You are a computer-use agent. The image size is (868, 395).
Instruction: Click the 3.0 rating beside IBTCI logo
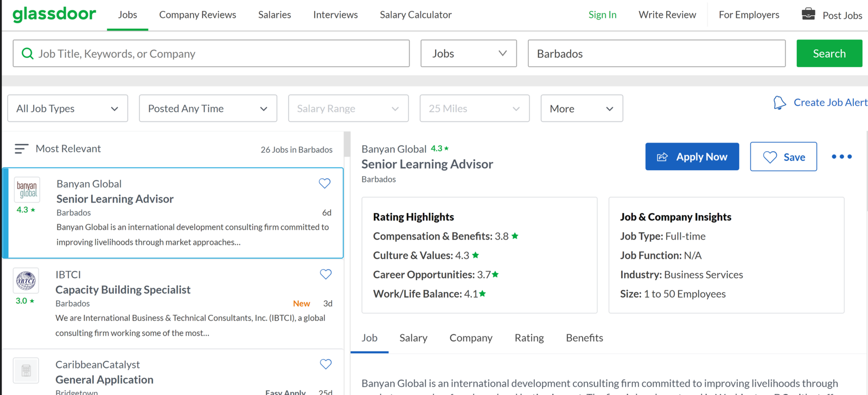[25, 301]
